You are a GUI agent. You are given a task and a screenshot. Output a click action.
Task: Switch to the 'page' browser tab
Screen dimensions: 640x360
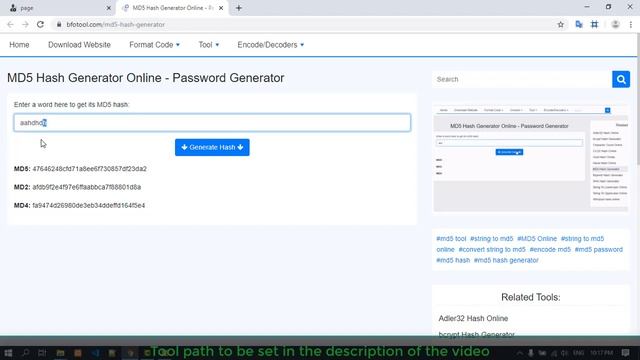pyautogui.click(x=58, y=8)
